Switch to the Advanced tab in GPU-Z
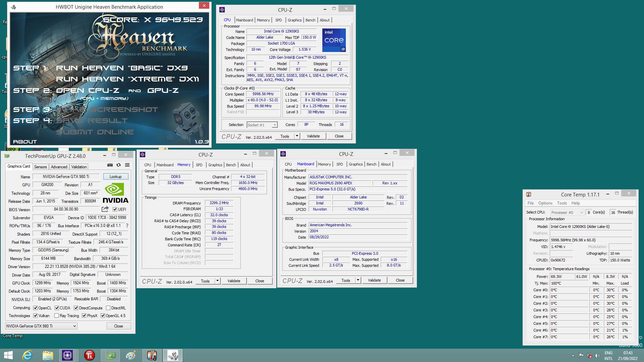Viewport: 644px width, 362px height. (x=59, y=167)
